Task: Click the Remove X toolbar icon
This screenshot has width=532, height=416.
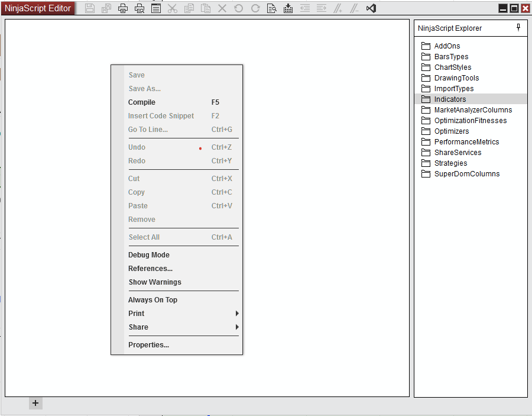Action: [222, 8]
